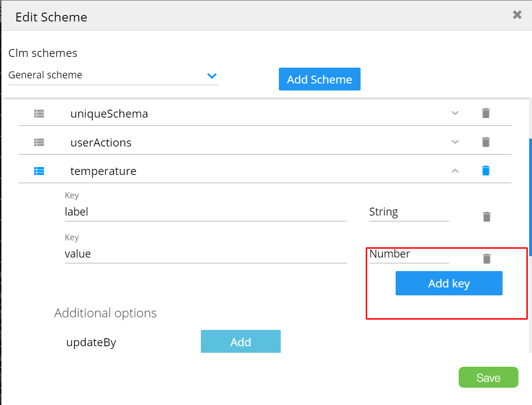Image resolution: width=532 pixels, height=405 pixels.
Task: Close the Edit Scheme dialog
Action: [517, 15]
